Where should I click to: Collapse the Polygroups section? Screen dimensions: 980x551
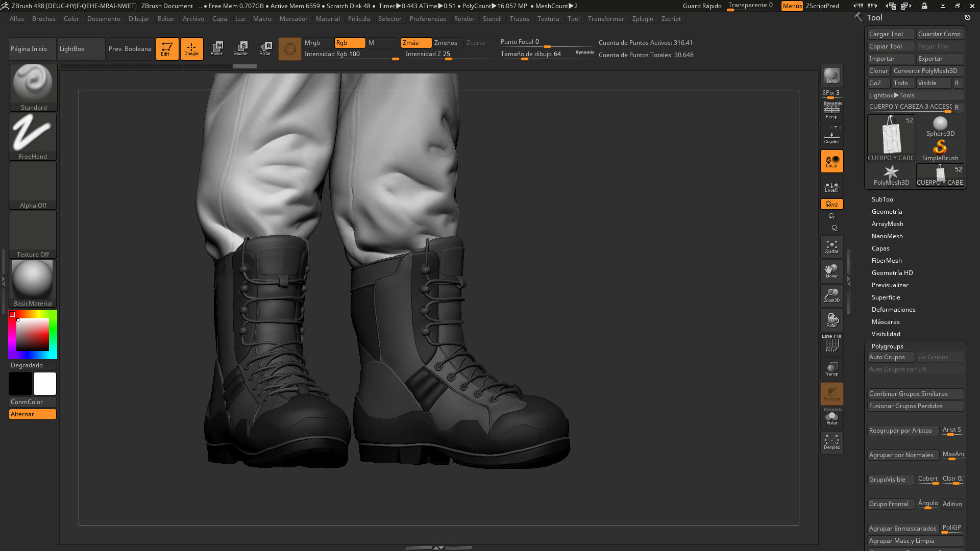887,346
